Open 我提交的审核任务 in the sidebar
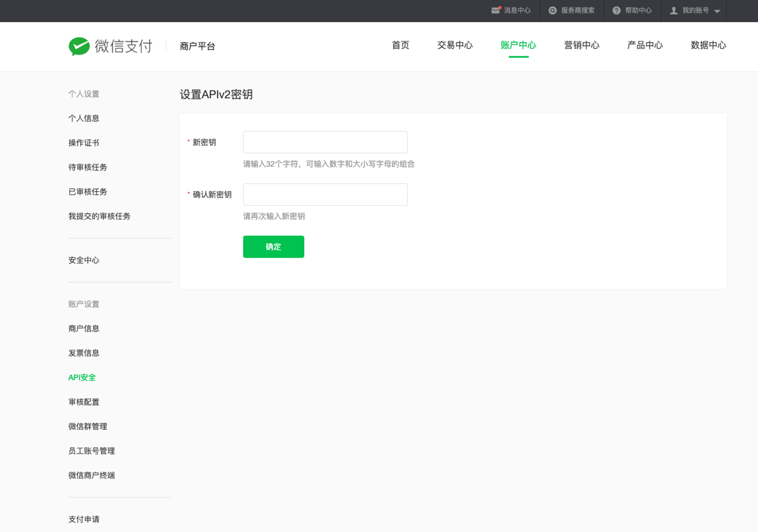The width and height of the screenshot is (758, 532). (99, 216)
